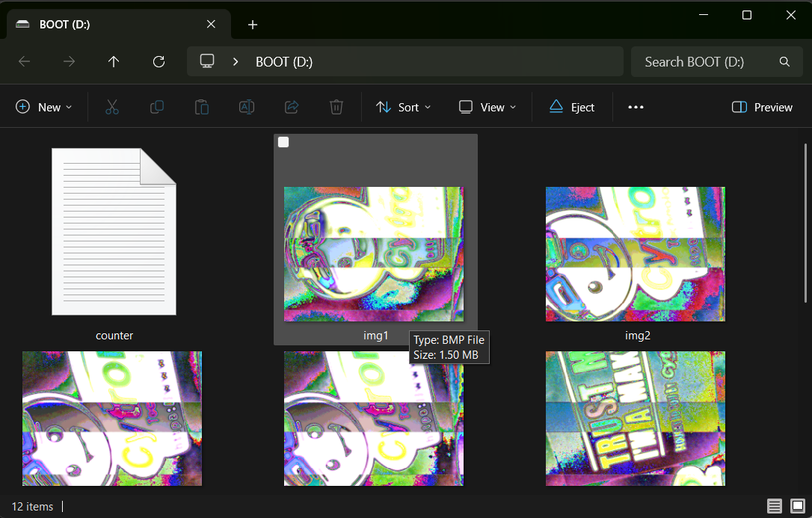The height and width of the screenshot is (518, 812).
Task: Select the img1 thumbnail
Action: [374, 253]
